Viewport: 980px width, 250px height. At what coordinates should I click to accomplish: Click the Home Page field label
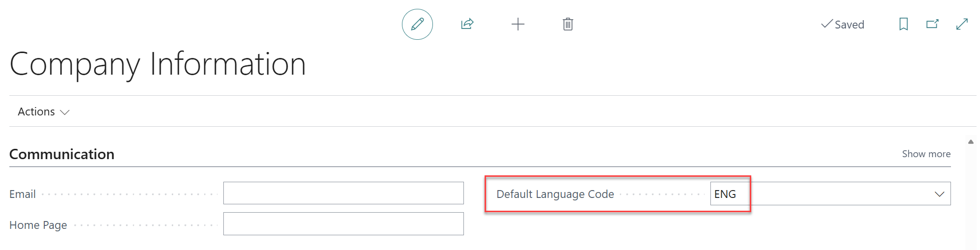38,225
